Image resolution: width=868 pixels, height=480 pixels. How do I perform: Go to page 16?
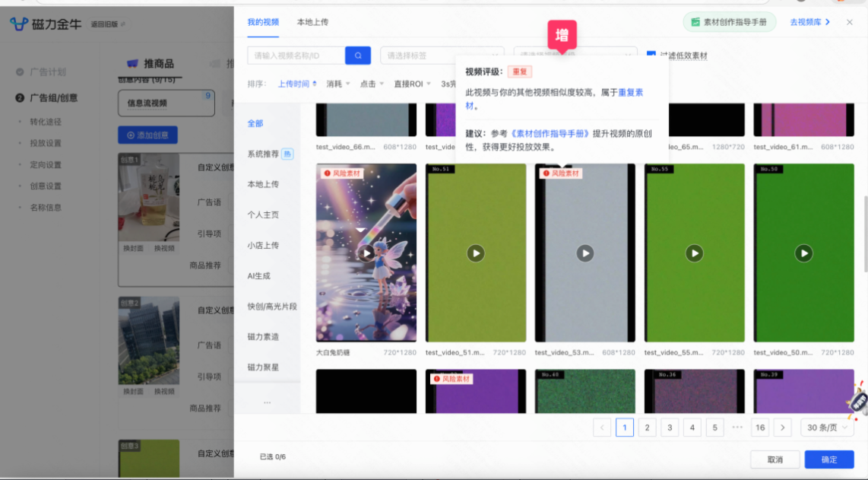(760, 428)
